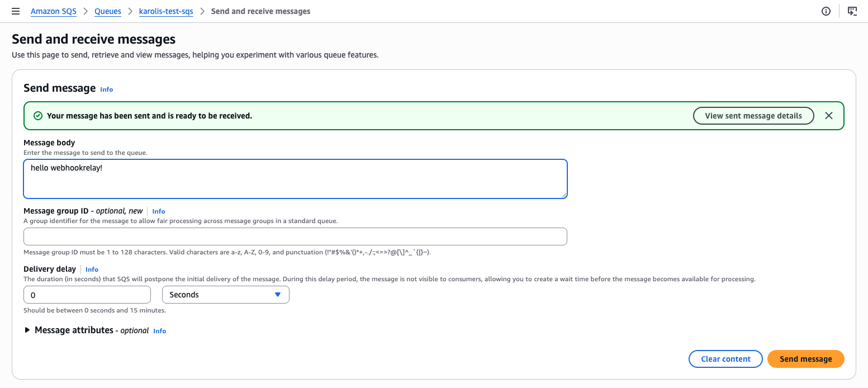Dismiss the success notification banner
Viewport: 868px width, 388px height.
pyautogui.click(x=829, y=115)
